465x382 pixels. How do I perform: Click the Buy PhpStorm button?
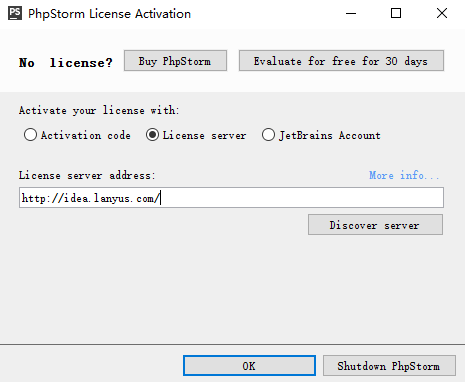point(175,61)
